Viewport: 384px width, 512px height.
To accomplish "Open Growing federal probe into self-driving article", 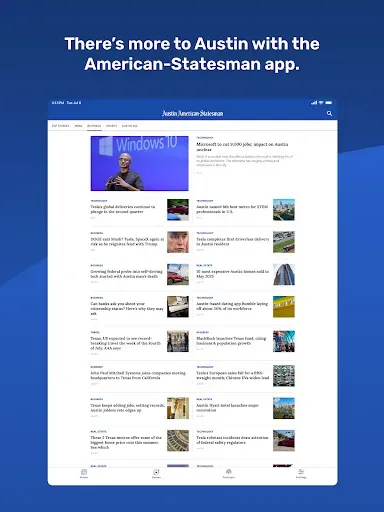I will pyautogui.click(x=126, y=274).
